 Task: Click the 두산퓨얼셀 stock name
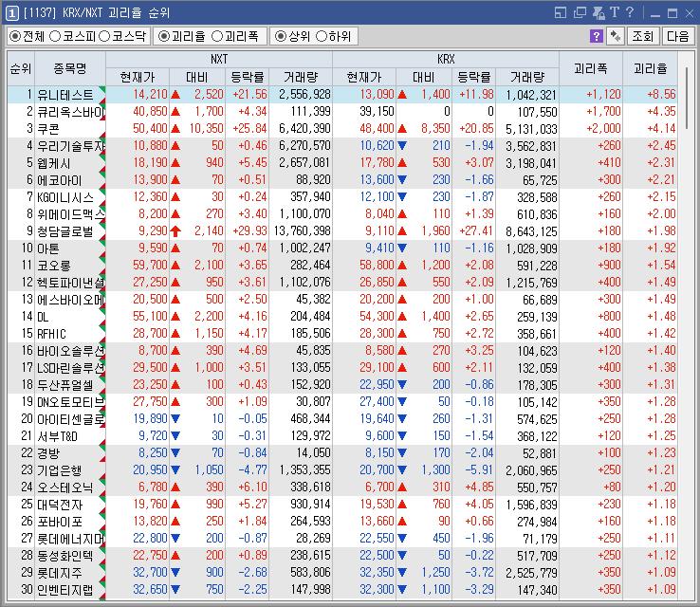point(65,385)
